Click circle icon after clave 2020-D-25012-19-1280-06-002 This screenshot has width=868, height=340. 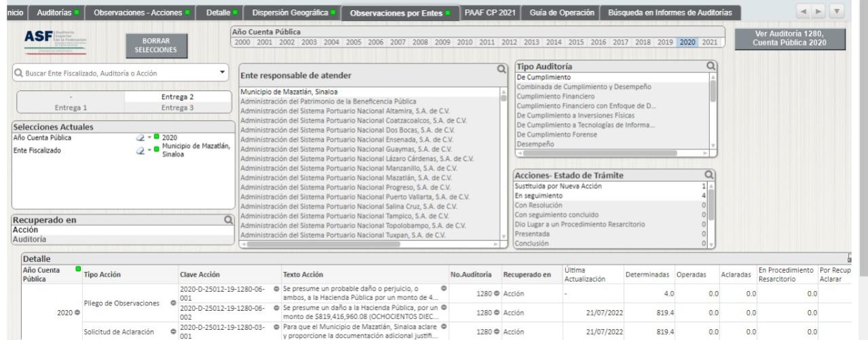(278, 309)
